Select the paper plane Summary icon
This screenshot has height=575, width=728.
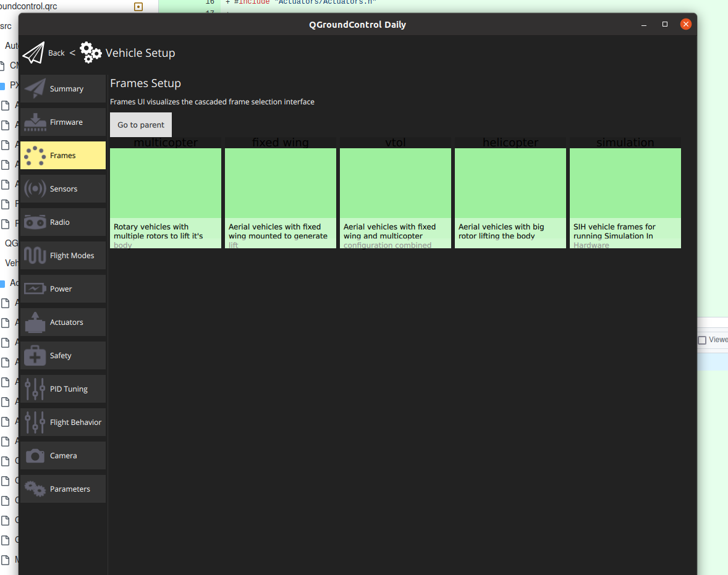[35, 88]
